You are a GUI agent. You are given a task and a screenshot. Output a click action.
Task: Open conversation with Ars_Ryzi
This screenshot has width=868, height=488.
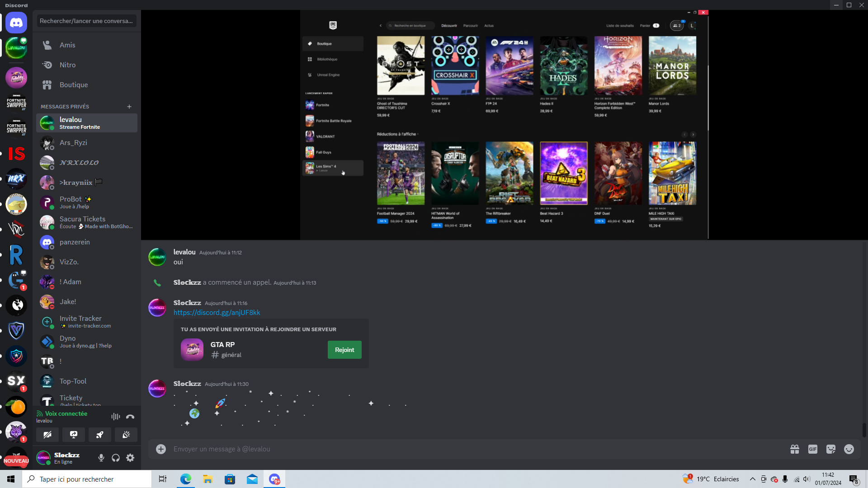point(87,143)
